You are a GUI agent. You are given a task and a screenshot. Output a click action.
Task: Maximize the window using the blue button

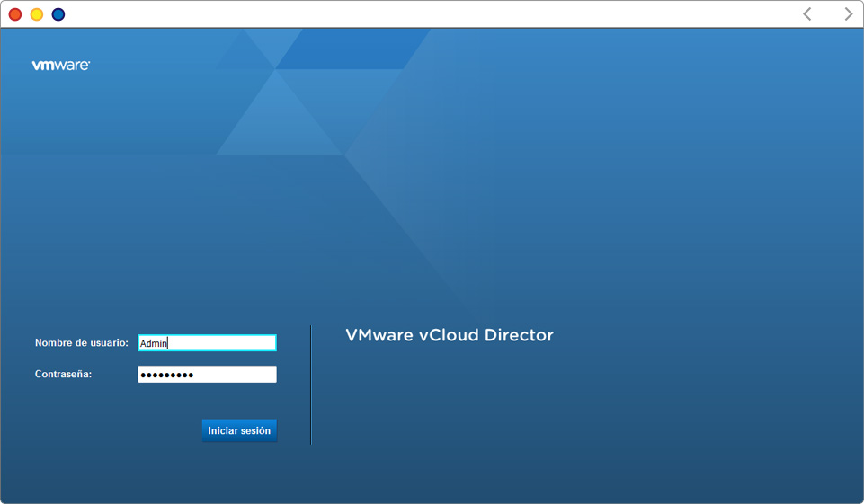58,14
